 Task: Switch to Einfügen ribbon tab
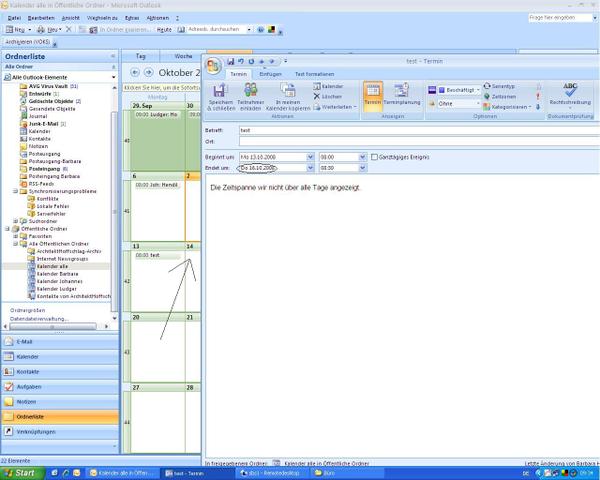(x=271, y=74)
